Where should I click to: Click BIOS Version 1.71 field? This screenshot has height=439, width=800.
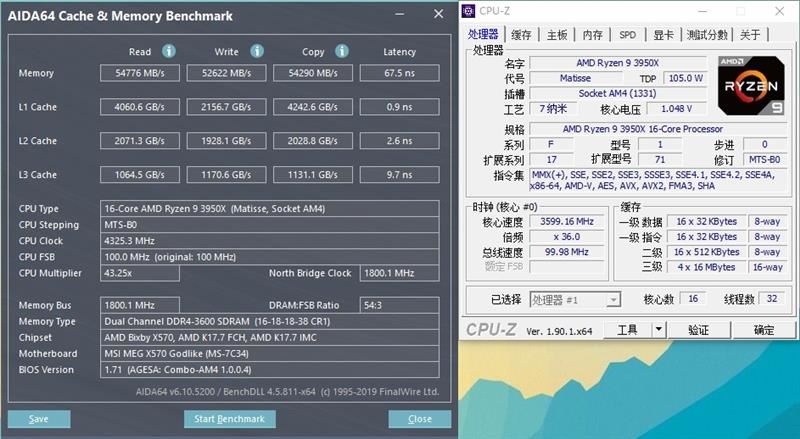click(269, 370)
